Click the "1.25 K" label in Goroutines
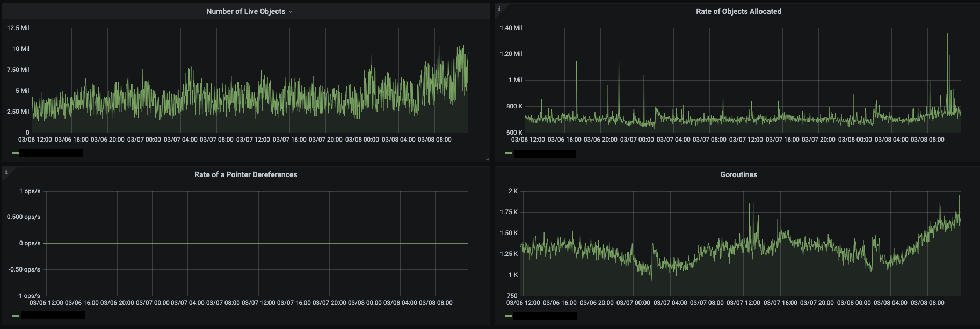This screenshot has width=980, height=329. [x=509, y=254]
